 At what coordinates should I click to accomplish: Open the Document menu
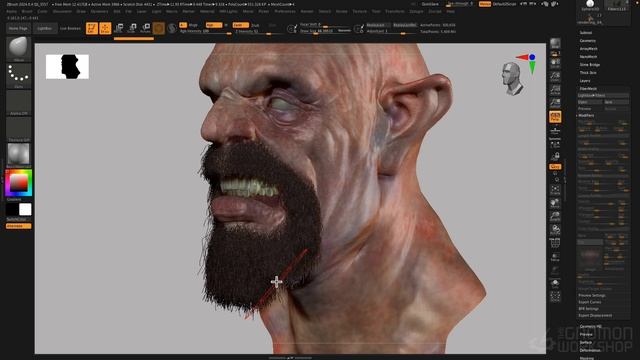point(62,11)
